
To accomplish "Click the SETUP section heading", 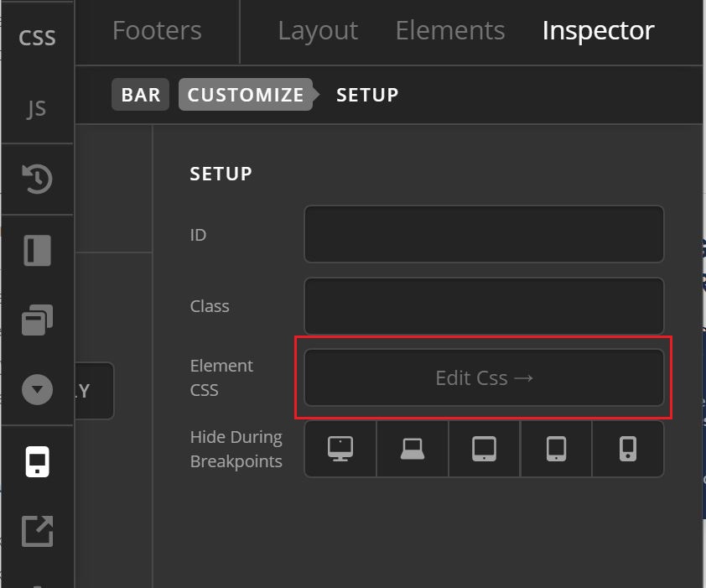I will pos(221,174).
